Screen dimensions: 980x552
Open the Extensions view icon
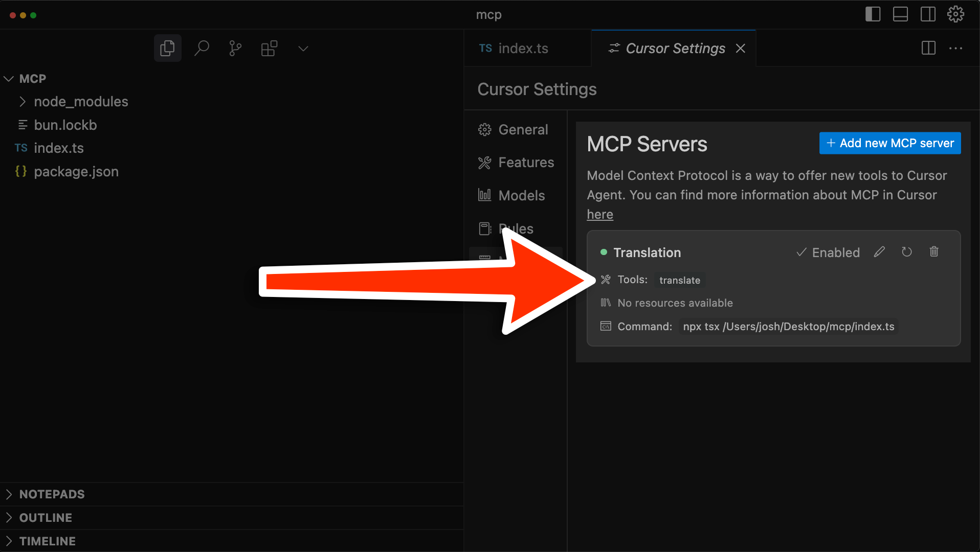[x=269, y=49]
